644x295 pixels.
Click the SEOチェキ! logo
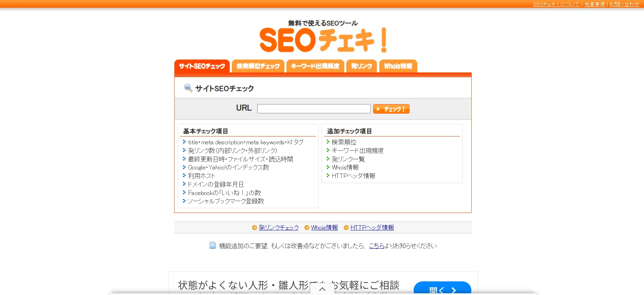(x=323, y=40)
